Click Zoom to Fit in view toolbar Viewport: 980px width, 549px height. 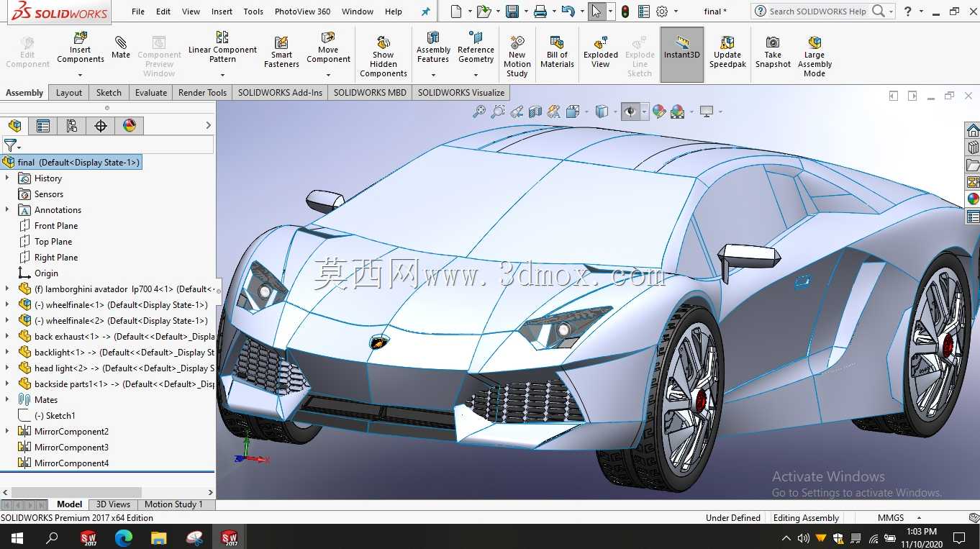(479, 112)
